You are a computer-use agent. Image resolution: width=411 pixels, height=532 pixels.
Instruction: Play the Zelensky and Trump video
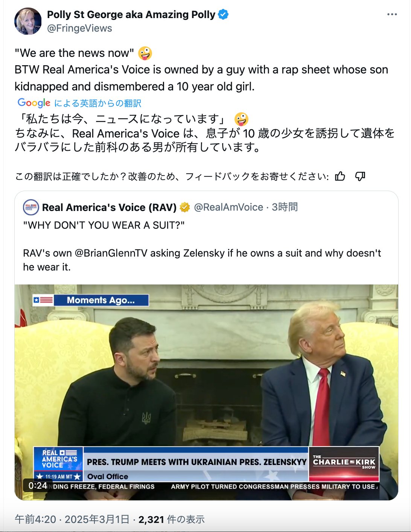[206, 392]
